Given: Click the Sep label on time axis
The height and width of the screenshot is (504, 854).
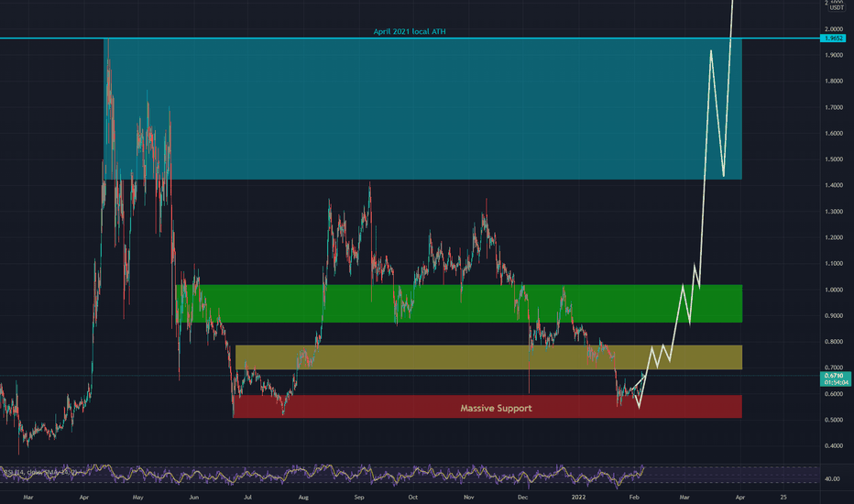Looking at the screenshot, I should coord(359,497).
